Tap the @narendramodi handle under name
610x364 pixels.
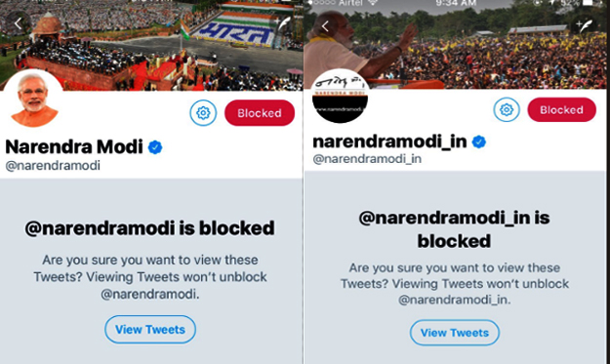[x=53, y=166]
